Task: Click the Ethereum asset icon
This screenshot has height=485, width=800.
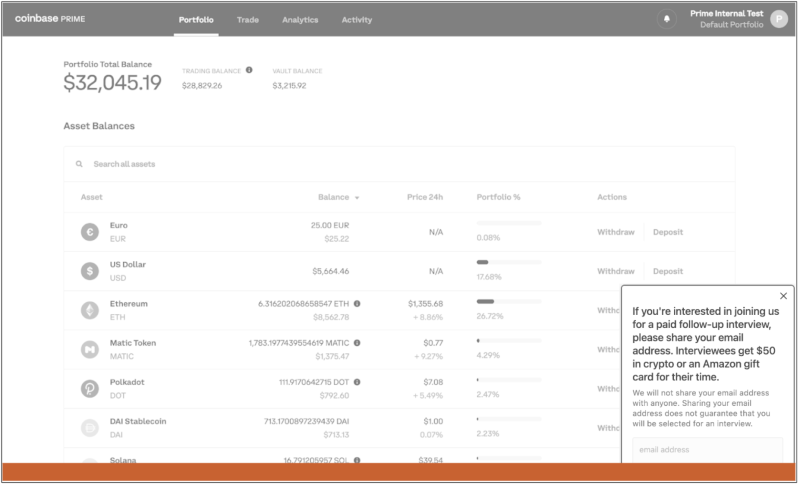Action: pos(90,310)
